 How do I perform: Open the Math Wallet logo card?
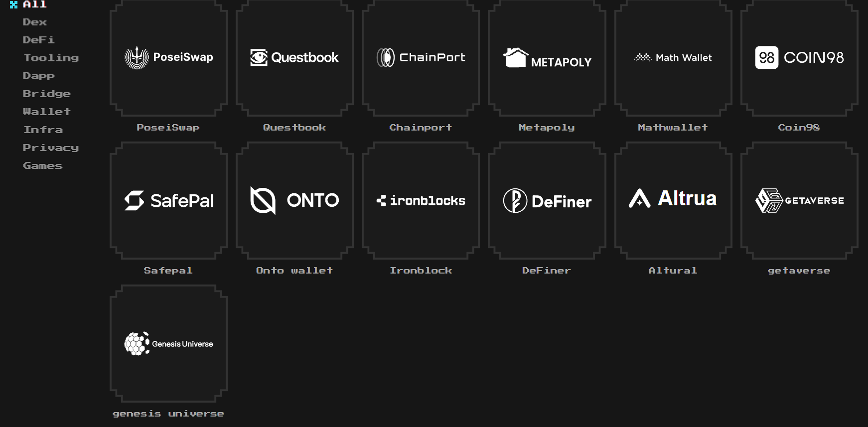[673, 58]
